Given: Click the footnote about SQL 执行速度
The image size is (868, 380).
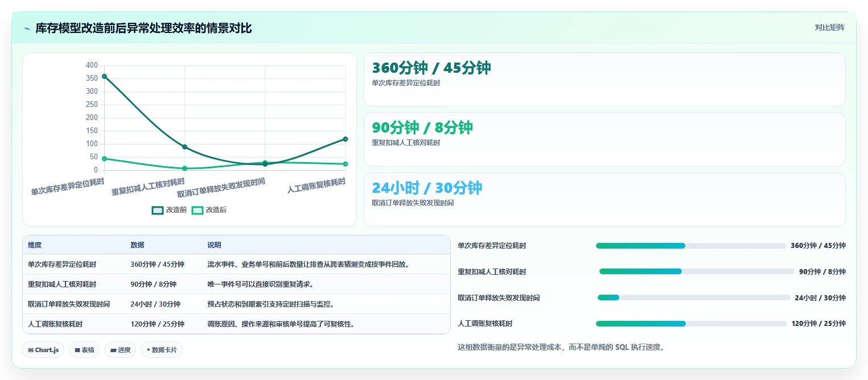Looking at the screenshot, I should [x=561, y=347].
